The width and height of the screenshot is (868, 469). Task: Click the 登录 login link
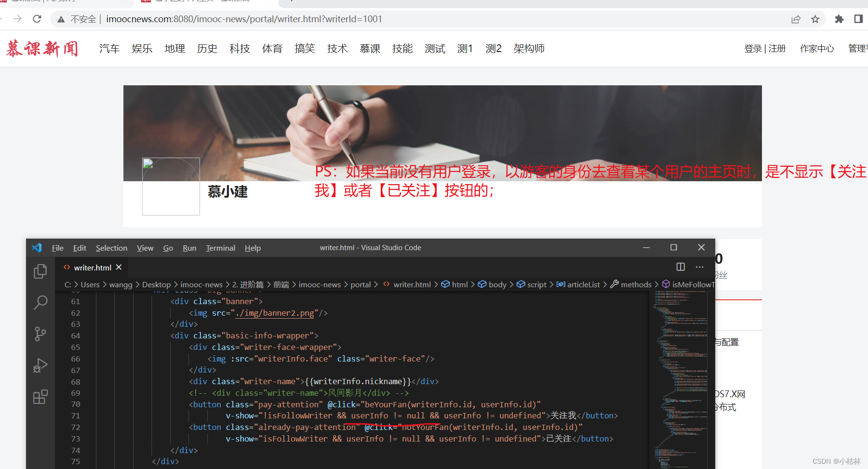[753, 49]
